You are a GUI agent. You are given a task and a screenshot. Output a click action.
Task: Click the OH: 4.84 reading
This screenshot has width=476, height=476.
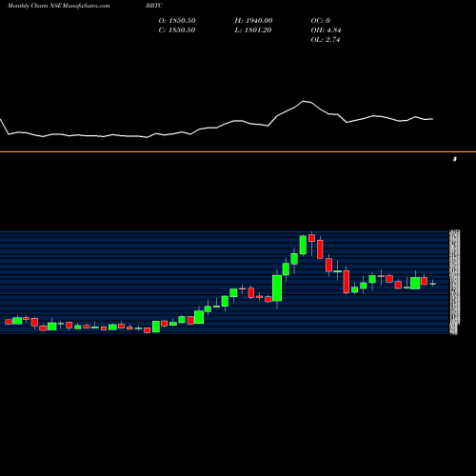tap(326, 30)
